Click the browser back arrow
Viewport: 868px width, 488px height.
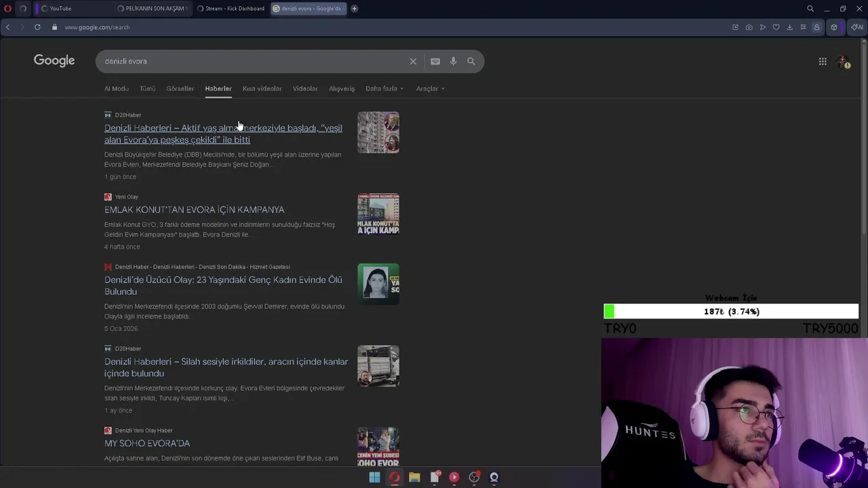pyautogui.click(x=7, y=27)
